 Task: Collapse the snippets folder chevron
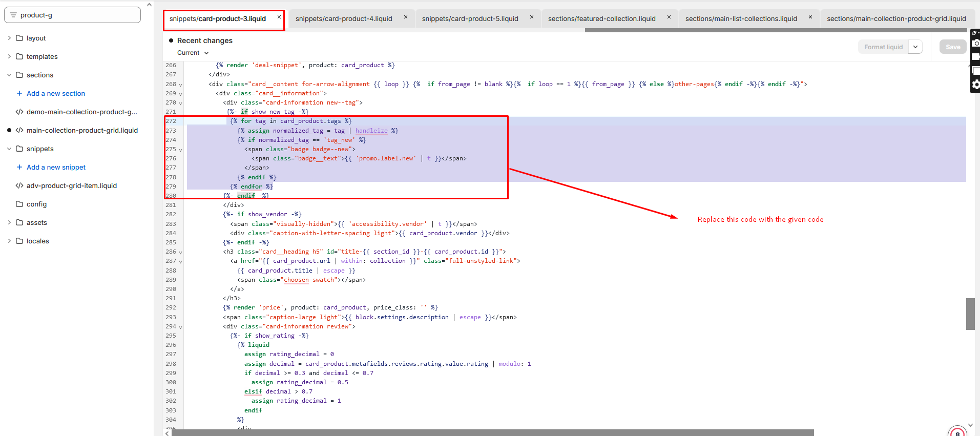click(x=9, y=149)
